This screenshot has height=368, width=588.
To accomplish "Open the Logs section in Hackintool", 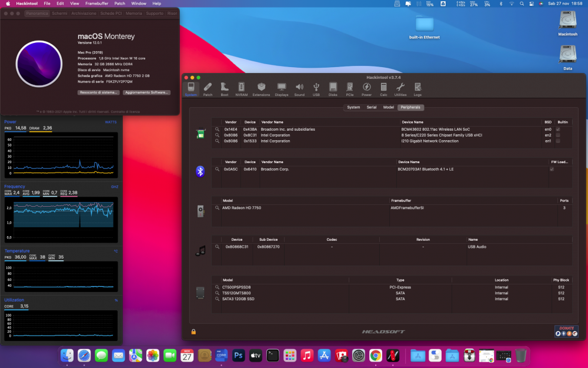I will click(417, 89).
